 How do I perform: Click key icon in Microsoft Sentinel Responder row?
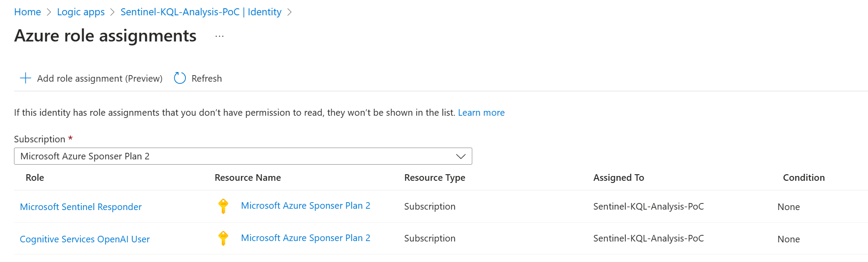(x=223, y=206)
